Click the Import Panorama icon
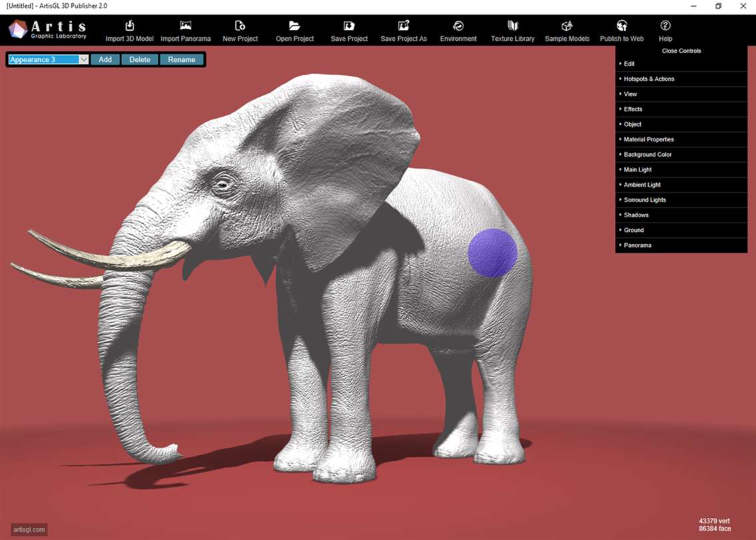This screenshot has height=540, width=756. click(x=185, y=25)
